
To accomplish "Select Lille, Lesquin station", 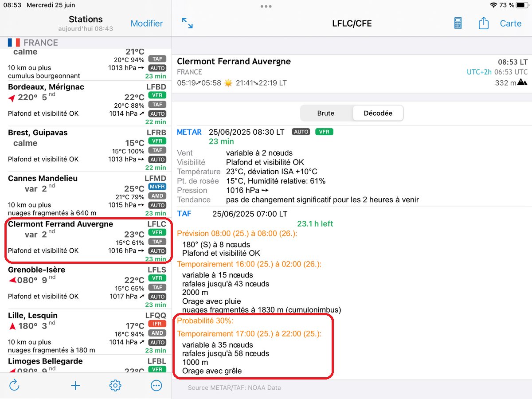I will coord(86,332).
